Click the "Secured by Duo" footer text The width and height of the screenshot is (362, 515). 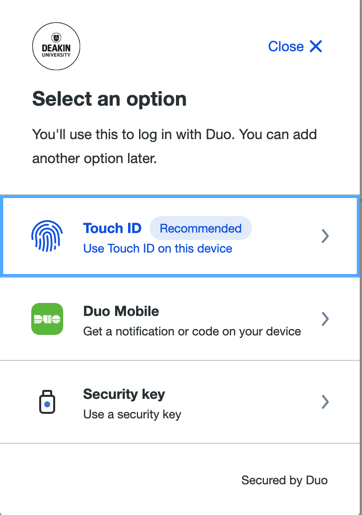(x=284, y=480)
